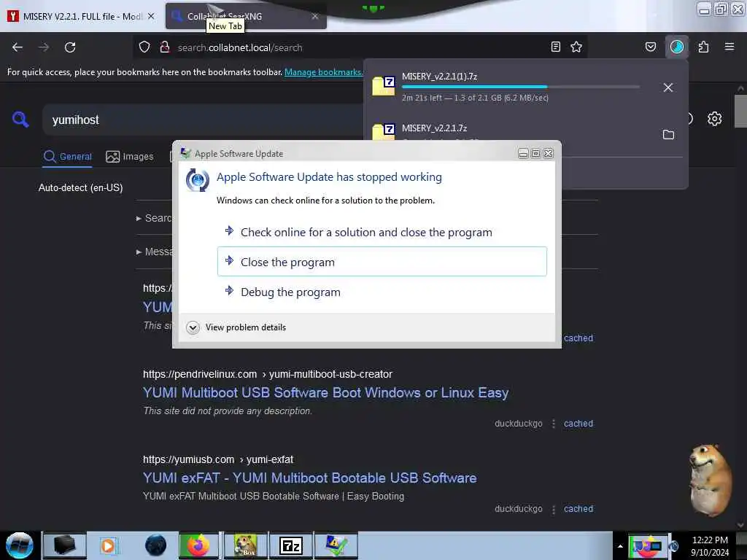Open options dots beside pendrivelinux duckduckgo label
This screenshot has width=747, height=560.
[553, 424]
